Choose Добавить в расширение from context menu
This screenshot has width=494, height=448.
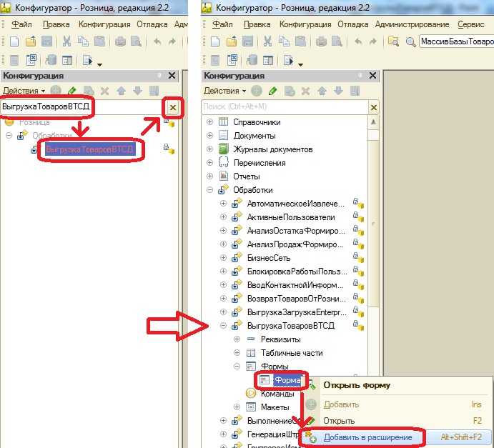pos(396,437)
